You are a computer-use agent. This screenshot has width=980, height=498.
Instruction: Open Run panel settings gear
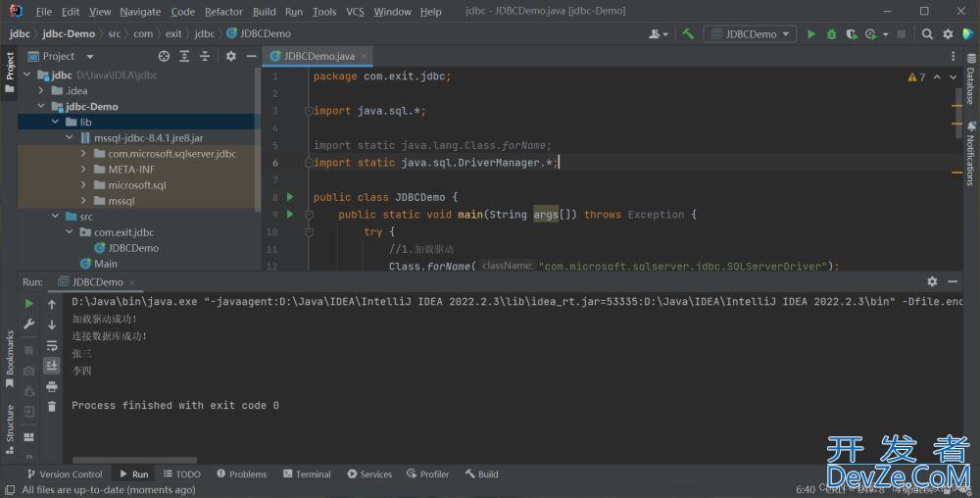932,281
